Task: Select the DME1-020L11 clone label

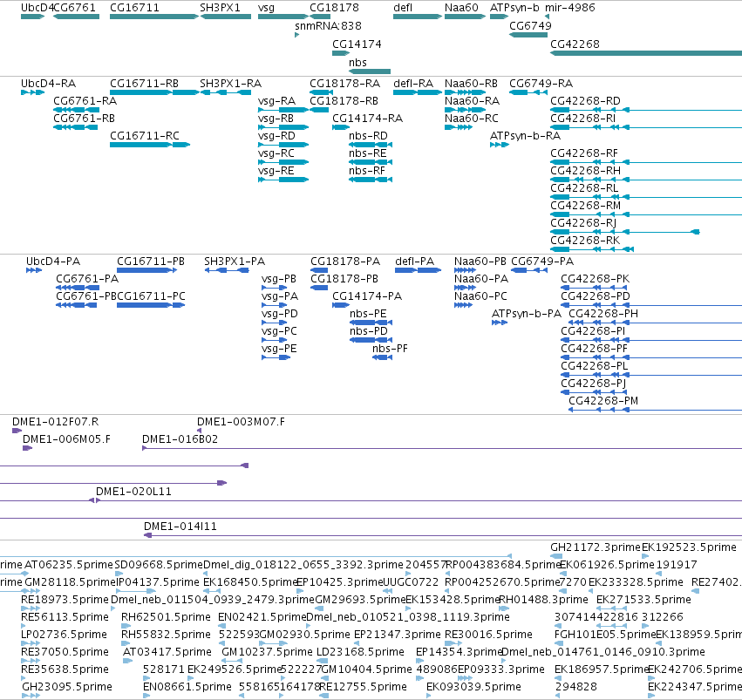Action: pyautogui.click(x=133, y=492)
